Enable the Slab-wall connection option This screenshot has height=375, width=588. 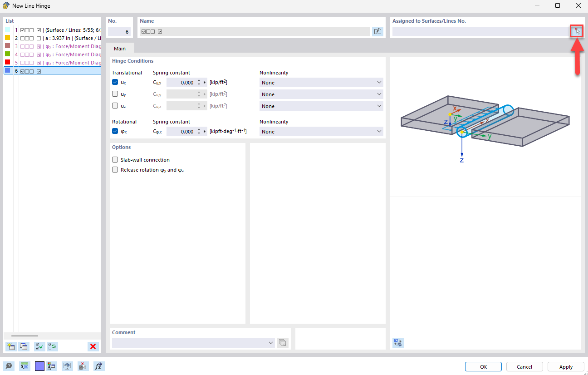[x=115, y=159]
